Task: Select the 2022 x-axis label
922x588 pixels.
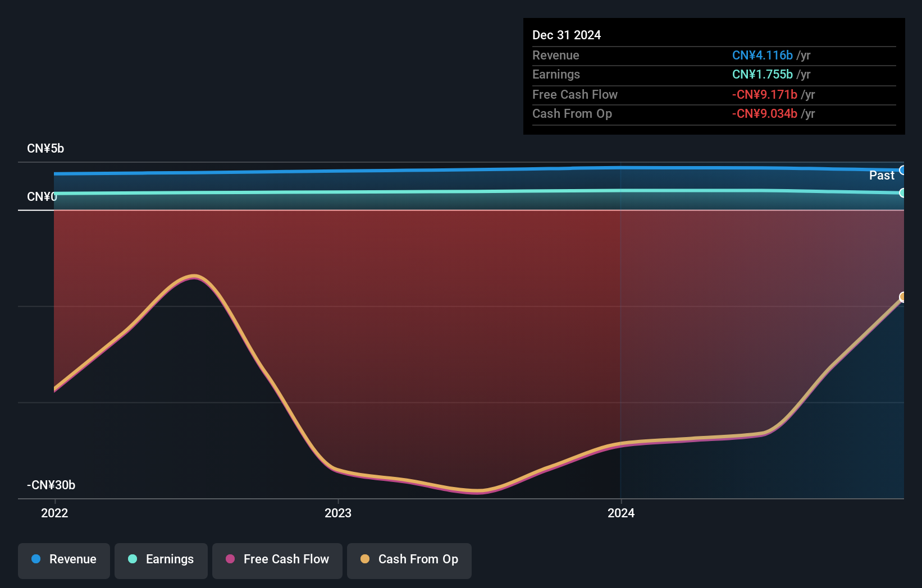Action: point(54,513)
